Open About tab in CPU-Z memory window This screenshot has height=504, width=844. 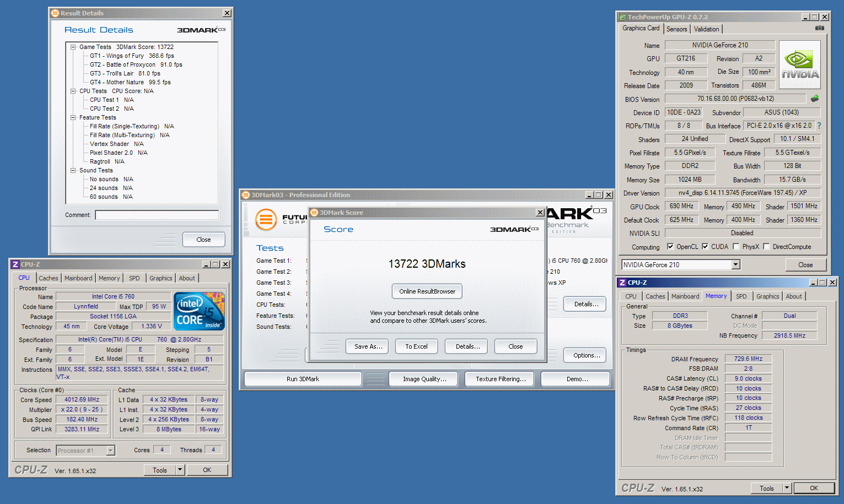(x=794, y=296)
